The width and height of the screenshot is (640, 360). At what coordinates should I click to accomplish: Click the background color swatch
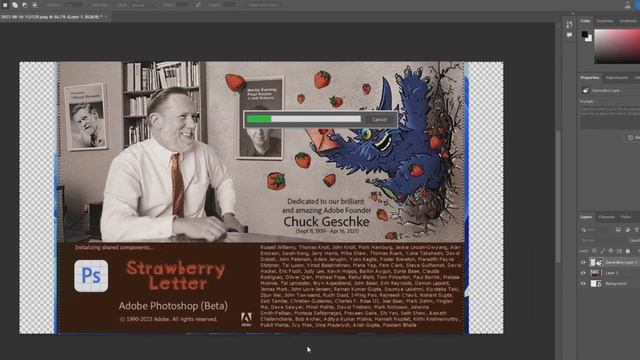tap(589, 38)
